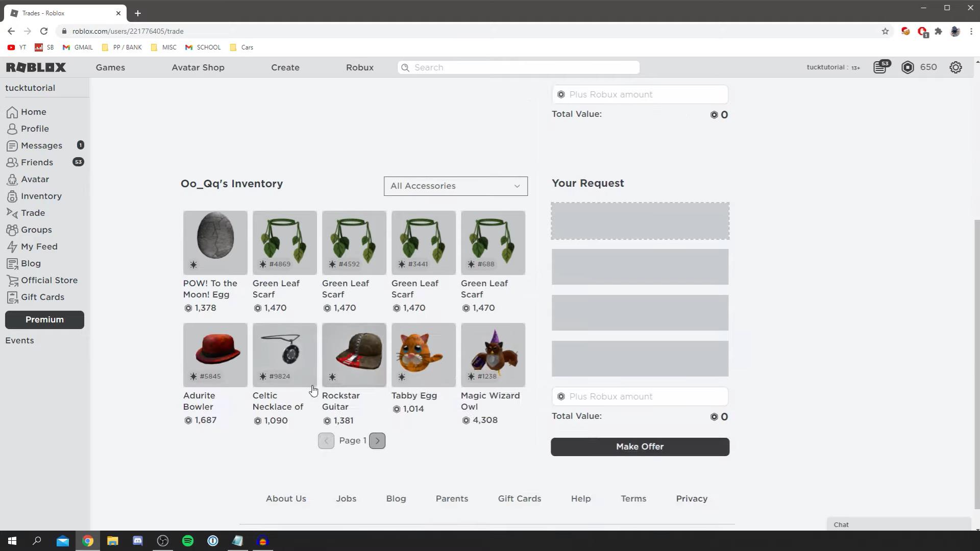Open Mail app from taskbar

tap(63, 541)
